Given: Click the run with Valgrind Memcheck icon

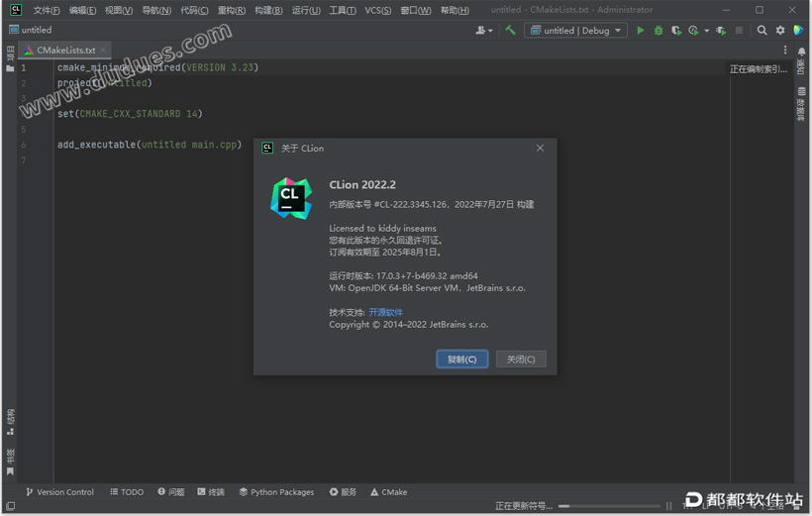Looking at the screenshot, I should click(721, 30).
